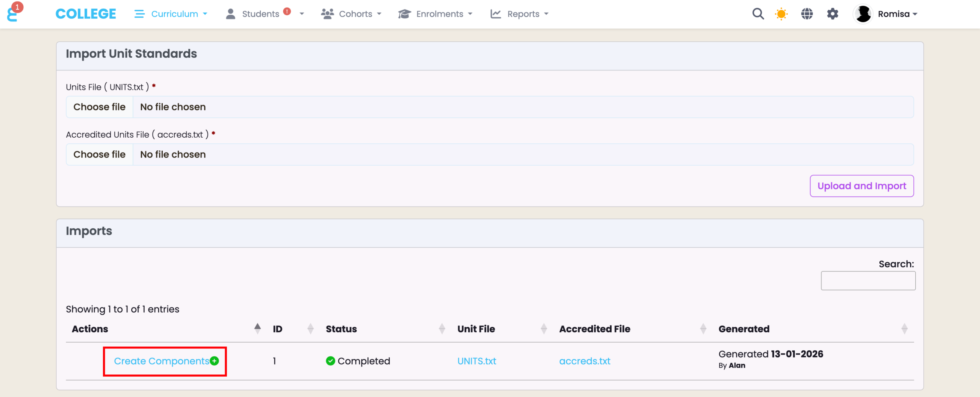Click the Students red alert badge
This screenshot has height=397, width=980.
click(287, 11)
